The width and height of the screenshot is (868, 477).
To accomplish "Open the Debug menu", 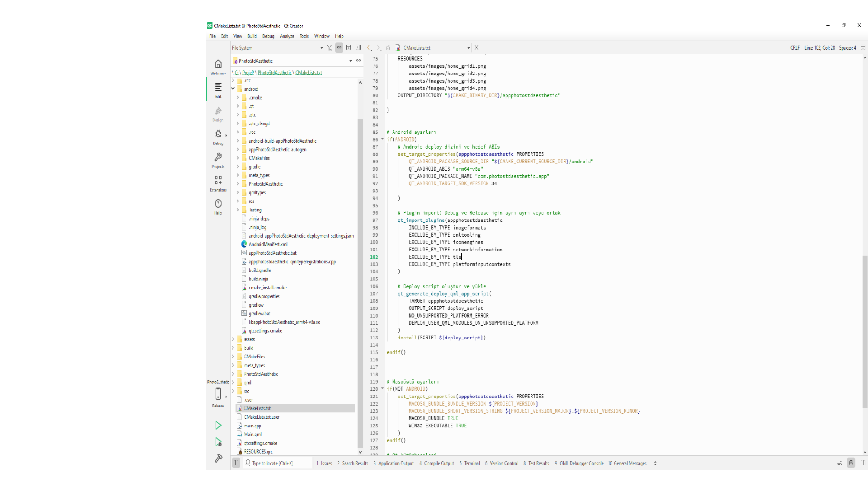I will 268,36.
